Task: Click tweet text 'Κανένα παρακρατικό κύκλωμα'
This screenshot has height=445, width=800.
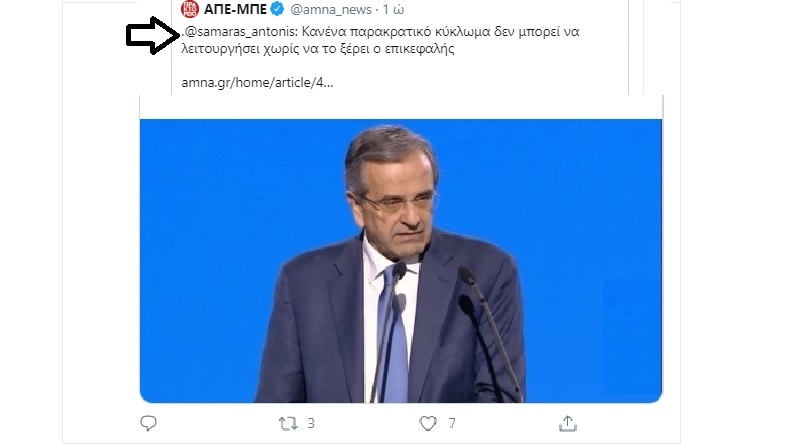Action: [x=396, y=32]
